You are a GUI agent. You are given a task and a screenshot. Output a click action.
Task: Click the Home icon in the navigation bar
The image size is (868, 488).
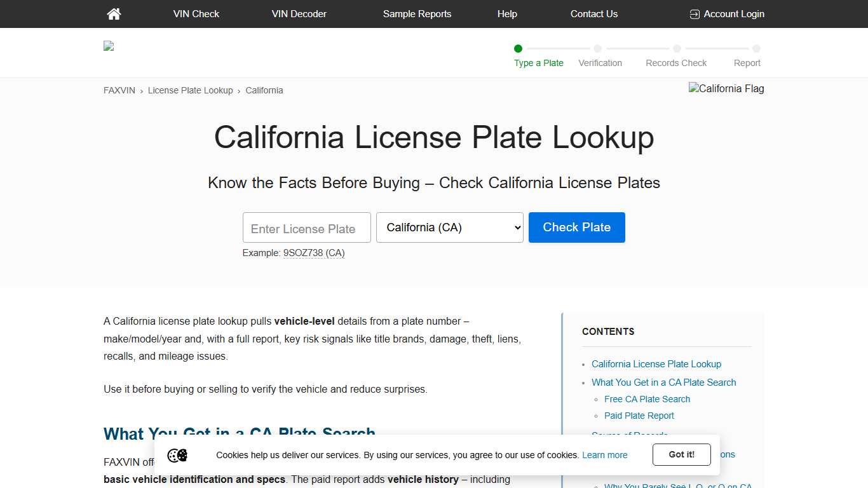[114, 14]
